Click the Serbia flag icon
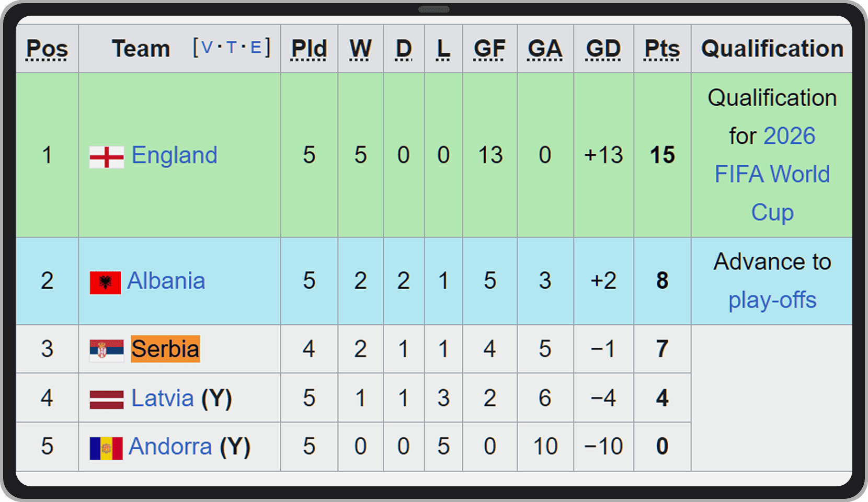Screen dimensions: 868x502 (107, 350)
